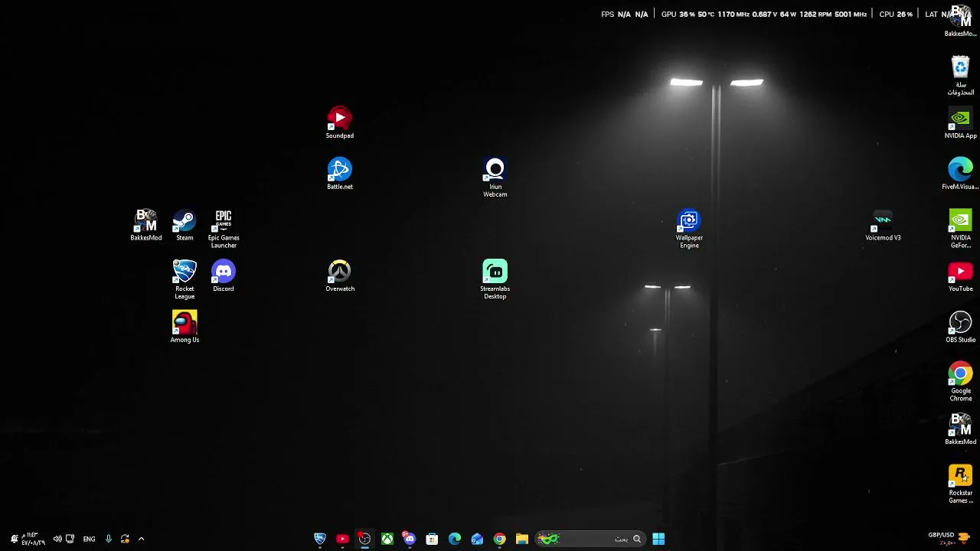Open the Soundpad desktop shortcut
Viewport: 980px width, 551px height.
pos(340,122)
